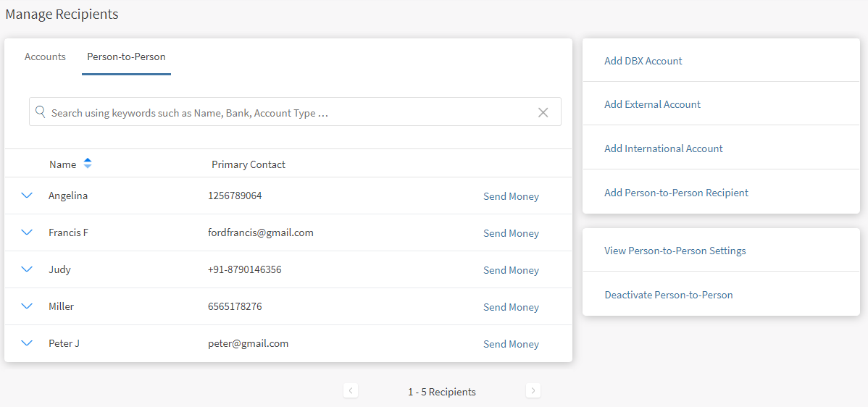
Task: Open Add DBX Account
Action: tap(643, 61)
